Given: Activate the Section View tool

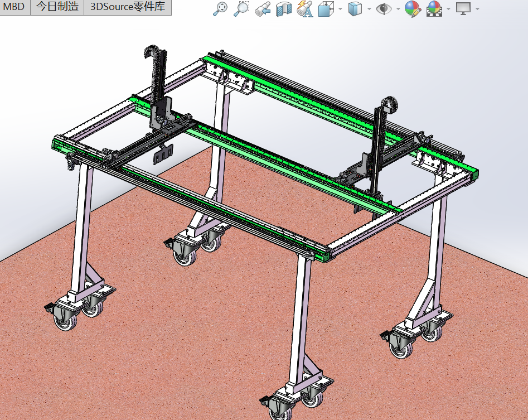Looking at the screenshot, I should [x=284, y=9].
